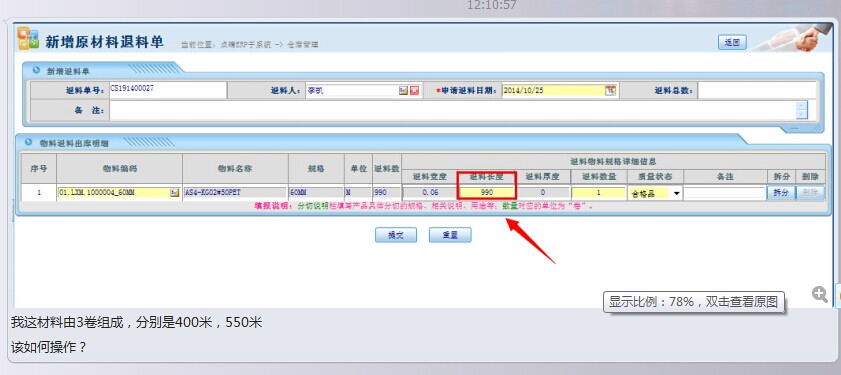Click the 提交 button
This screenshot has height=375, width=841.
click(x=396, y=235)
